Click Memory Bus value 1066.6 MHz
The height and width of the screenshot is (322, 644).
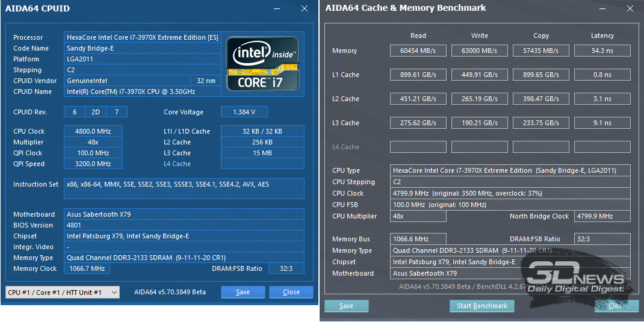pos(418,239)
